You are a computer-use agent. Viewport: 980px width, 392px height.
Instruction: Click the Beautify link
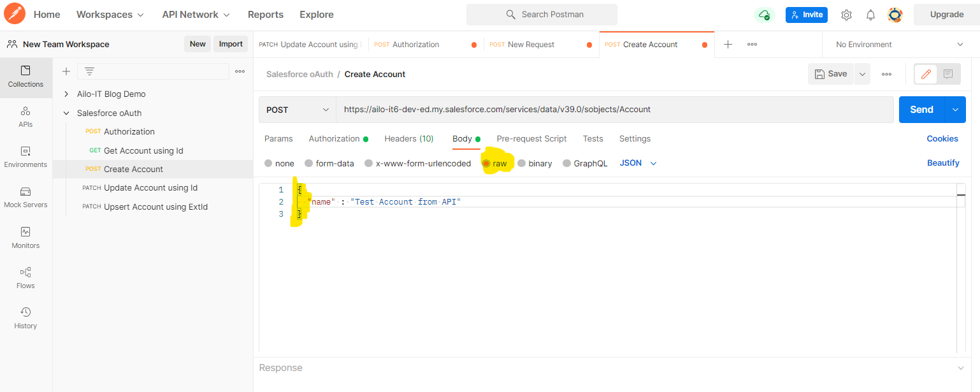pos(943,163)
